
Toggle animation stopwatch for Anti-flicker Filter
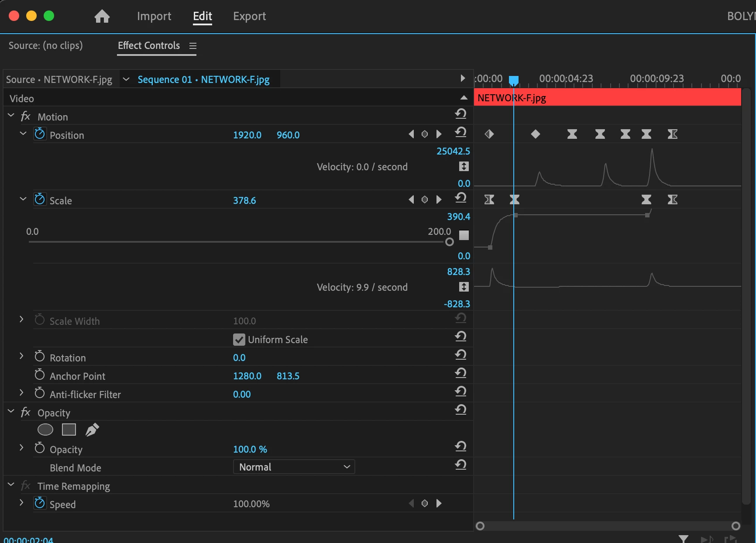click(x=40, y=392)
